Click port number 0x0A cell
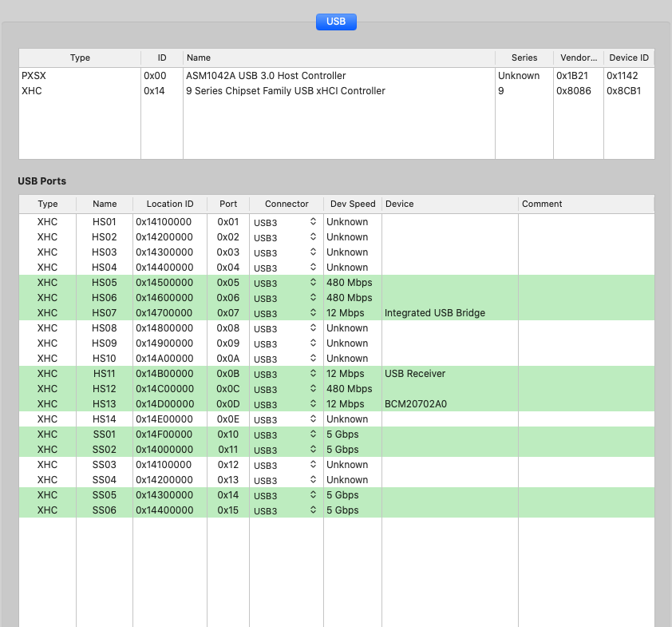 coord(228,359)
